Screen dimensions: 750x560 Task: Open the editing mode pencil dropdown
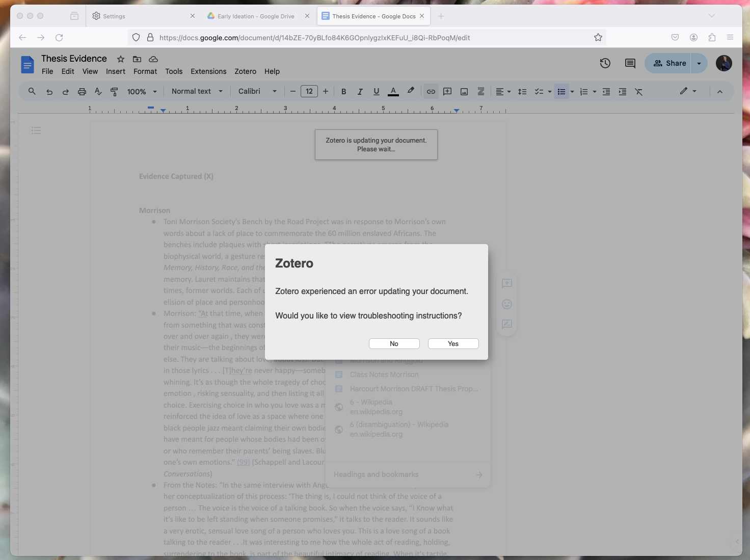click(x=688, y=91)
